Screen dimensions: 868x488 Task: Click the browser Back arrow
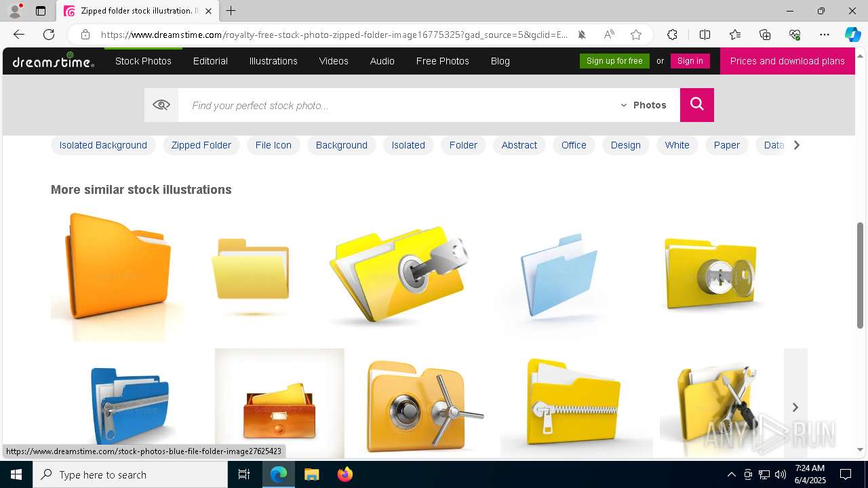19,35
